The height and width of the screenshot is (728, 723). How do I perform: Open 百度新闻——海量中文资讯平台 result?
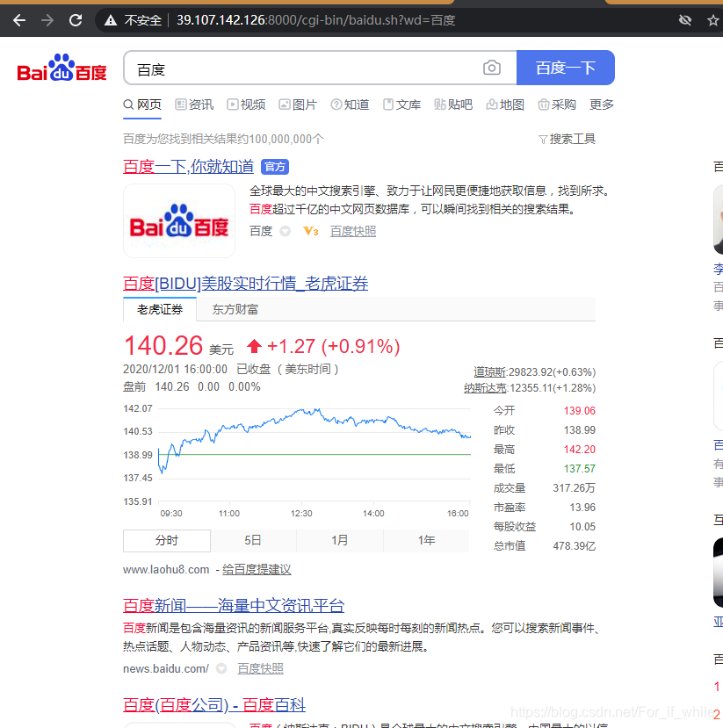(234, 605)
